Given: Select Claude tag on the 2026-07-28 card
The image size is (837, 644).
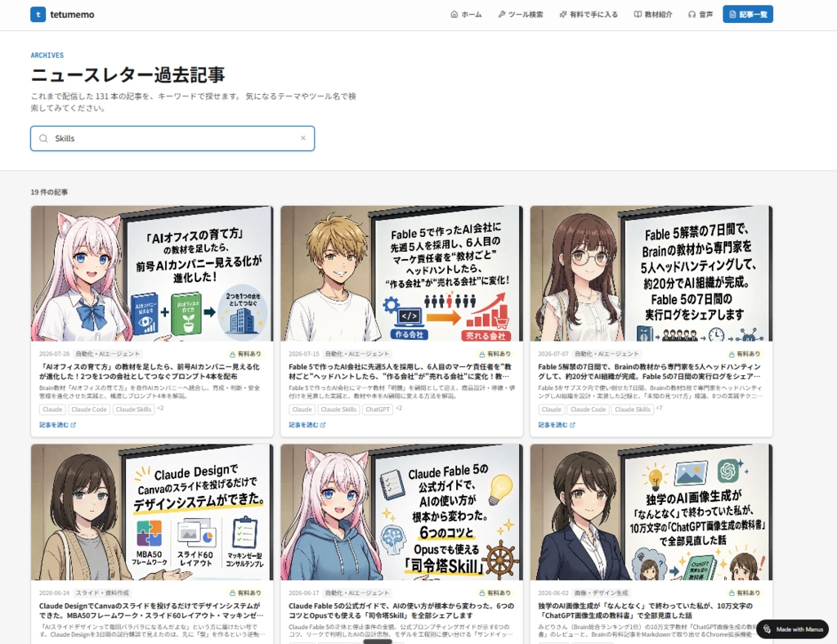Looking at the screenshot, I should pos(52,409).
